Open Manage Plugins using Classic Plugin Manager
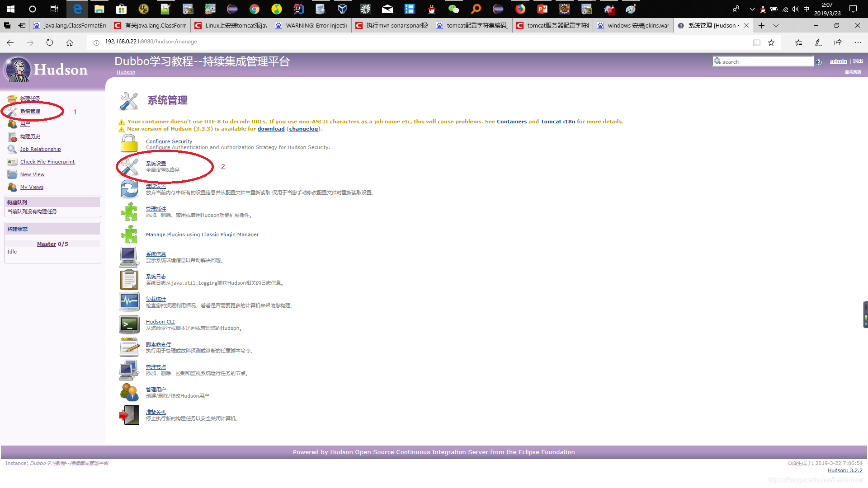868x488 pixels. point(203,235)
